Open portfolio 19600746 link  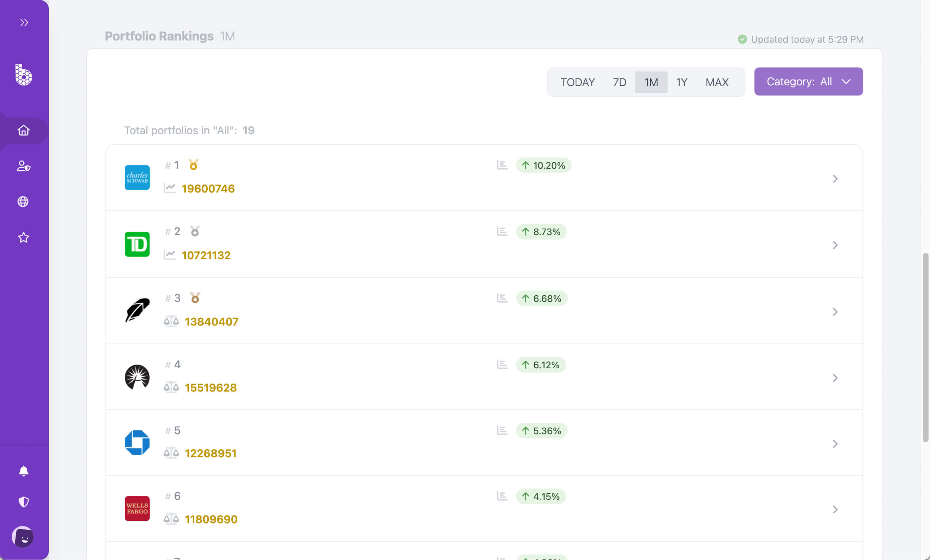[x=208, y=188]
